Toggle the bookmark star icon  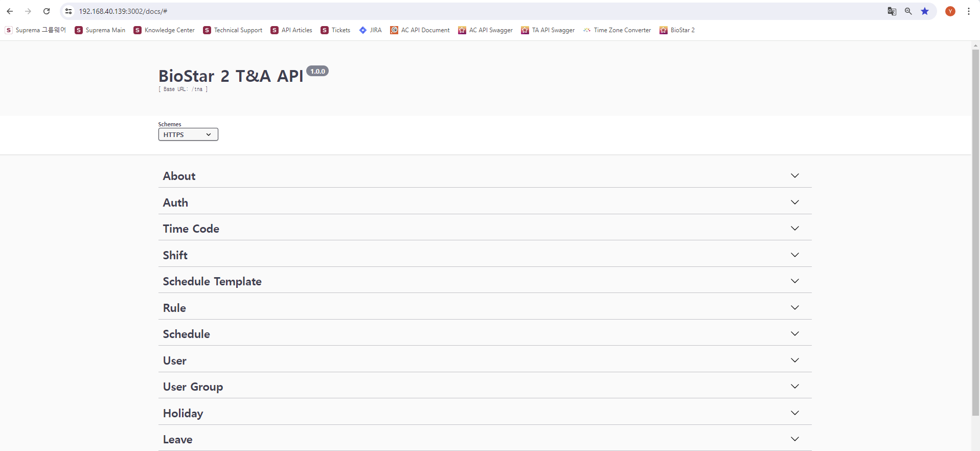point(925,11)
